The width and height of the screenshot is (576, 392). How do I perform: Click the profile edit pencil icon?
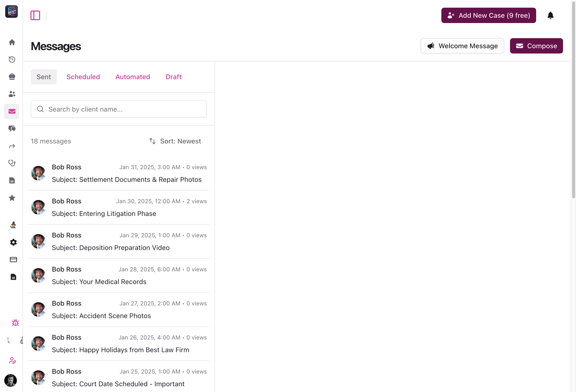[12, 361]
